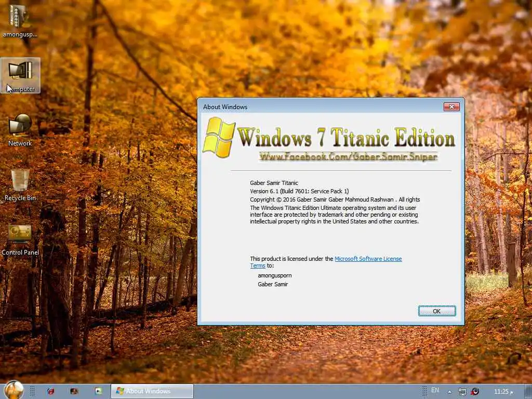Viewport: 532px width, 399px height.
Task: Close the About Windows dialog
Action: [x=451, y=107]
